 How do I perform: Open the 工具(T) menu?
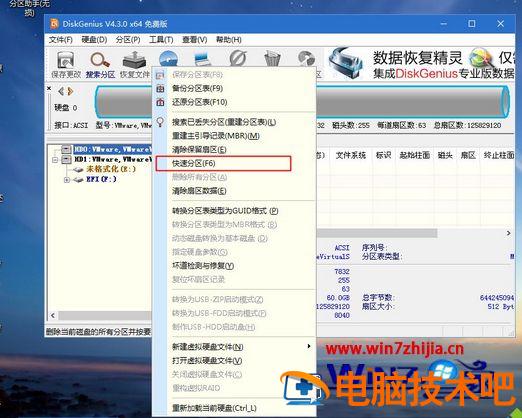[x=161, y=40]
